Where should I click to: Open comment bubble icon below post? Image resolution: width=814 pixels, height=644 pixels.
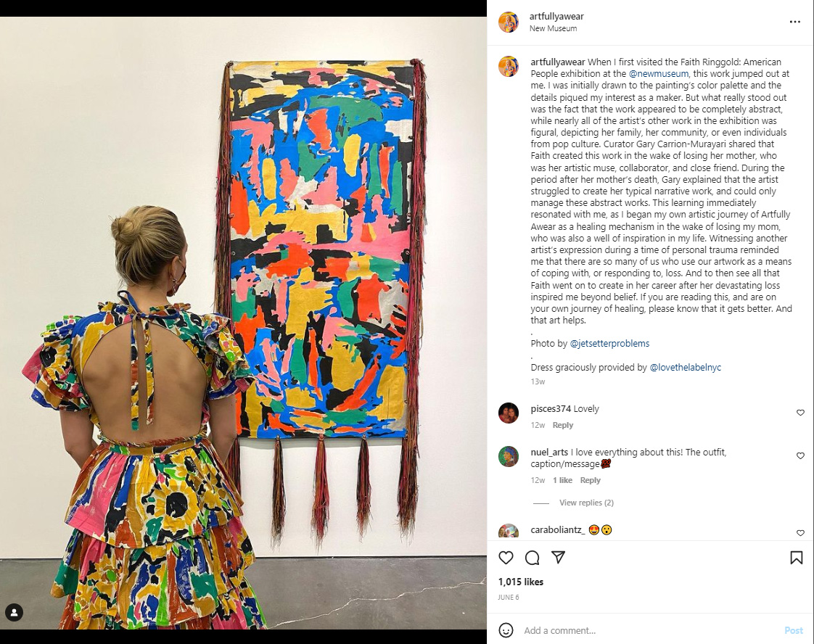[532, 558]
